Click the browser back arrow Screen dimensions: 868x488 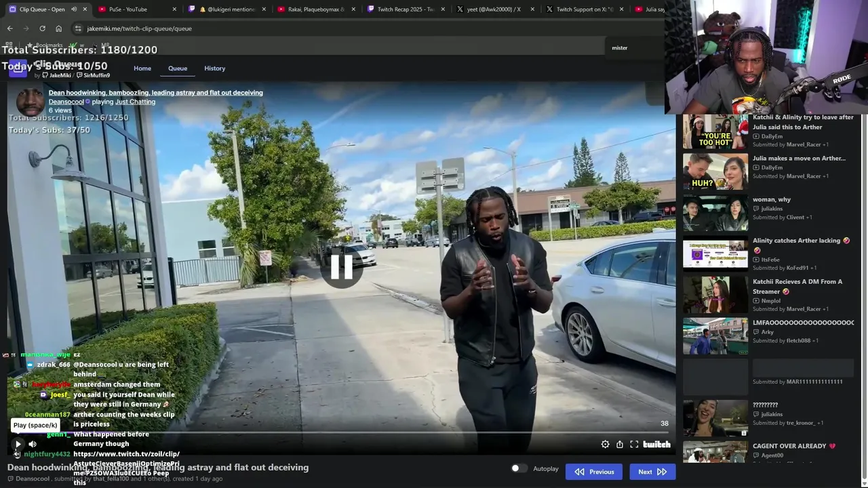(9, 28)
